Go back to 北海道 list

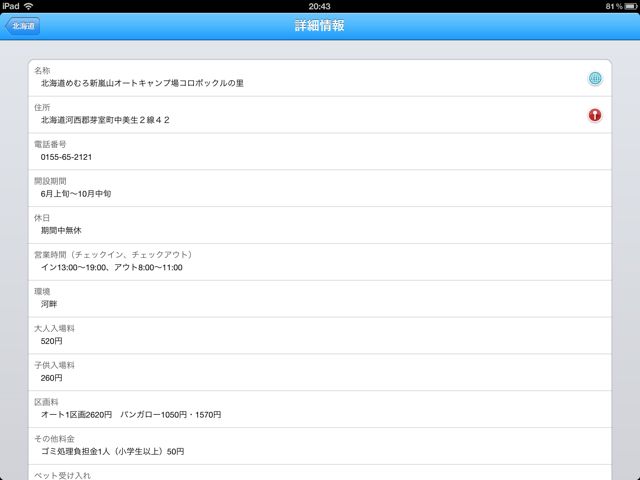click(x=22, y=26)
